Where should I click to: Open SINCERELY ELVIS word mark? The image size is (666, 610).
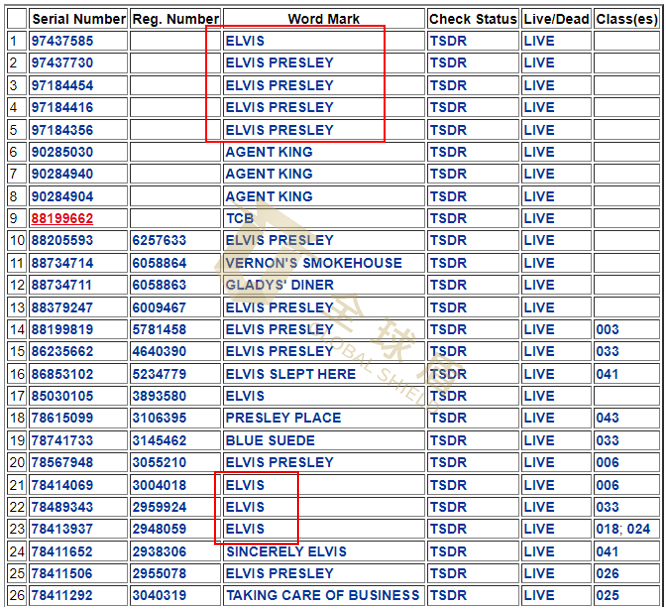[286, 552]
